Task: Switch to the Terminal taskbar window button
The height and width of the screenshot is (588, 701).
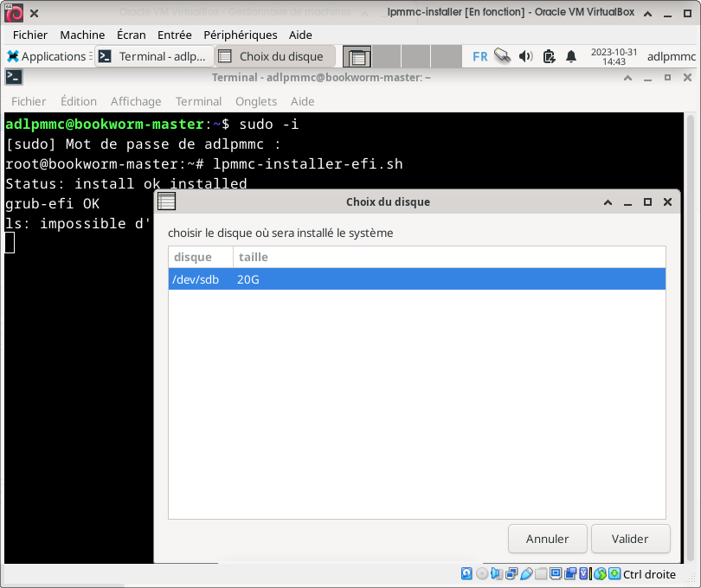Action: pos(152,57)
